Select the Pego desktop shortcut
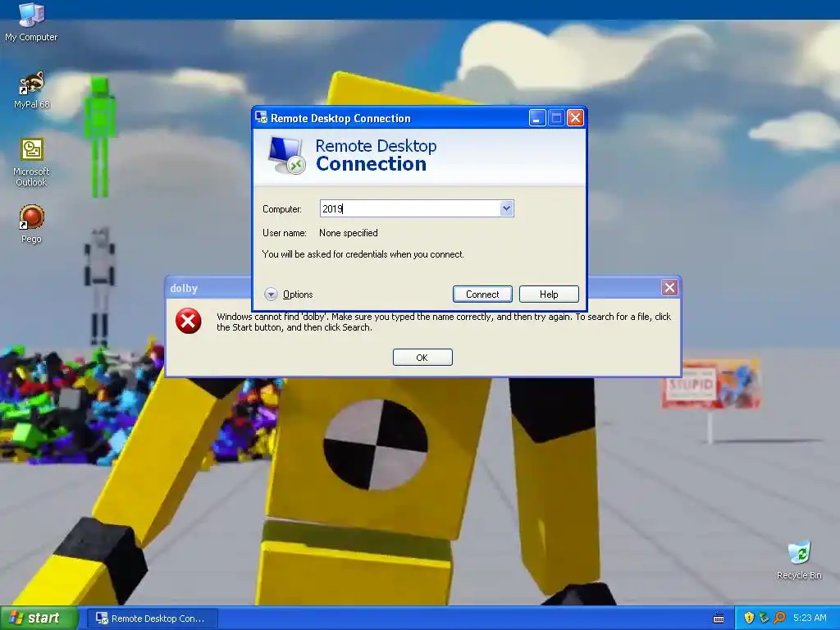Screen dimensions: 840x630 tap(31, 224)
